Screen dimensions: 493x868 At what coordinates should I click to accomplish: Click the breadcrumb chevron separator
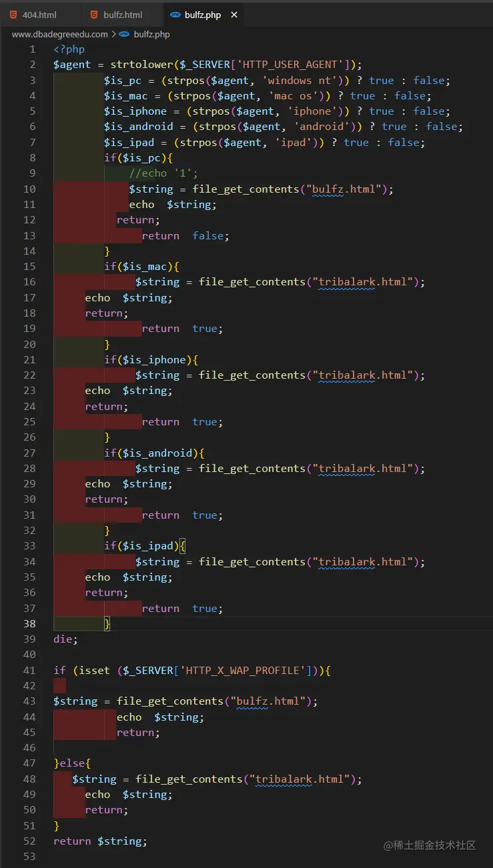coord(113,34)
